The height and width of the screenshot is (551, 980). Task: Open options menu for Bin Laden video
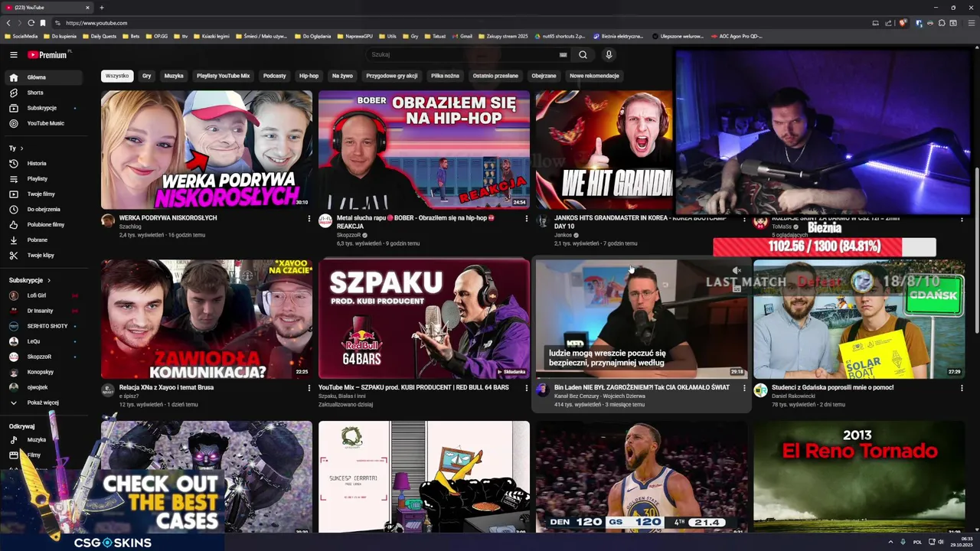[744, 389]
